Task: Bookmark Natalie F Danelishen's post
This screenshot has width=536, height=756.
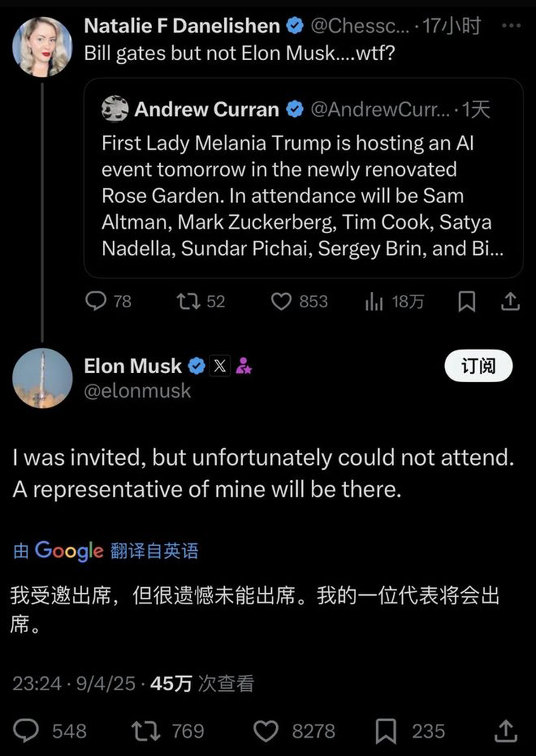Action: click(467, 302)
